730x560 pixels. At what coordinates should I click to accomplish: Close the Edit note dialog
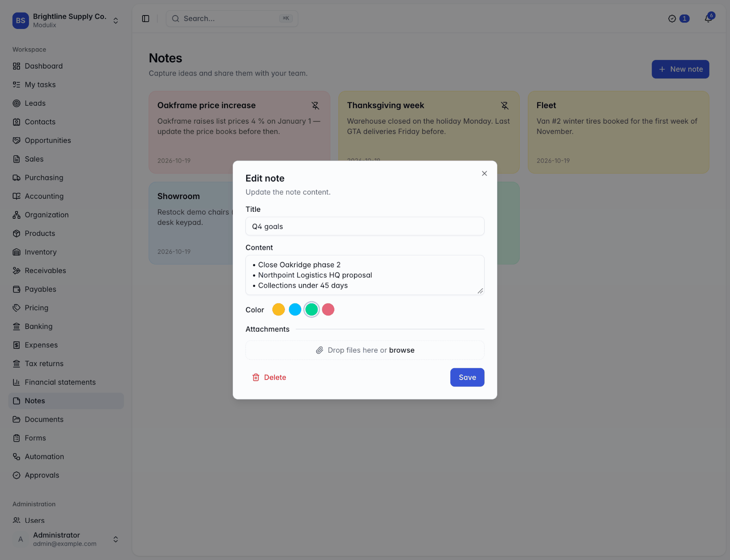[x=484, y=173]
